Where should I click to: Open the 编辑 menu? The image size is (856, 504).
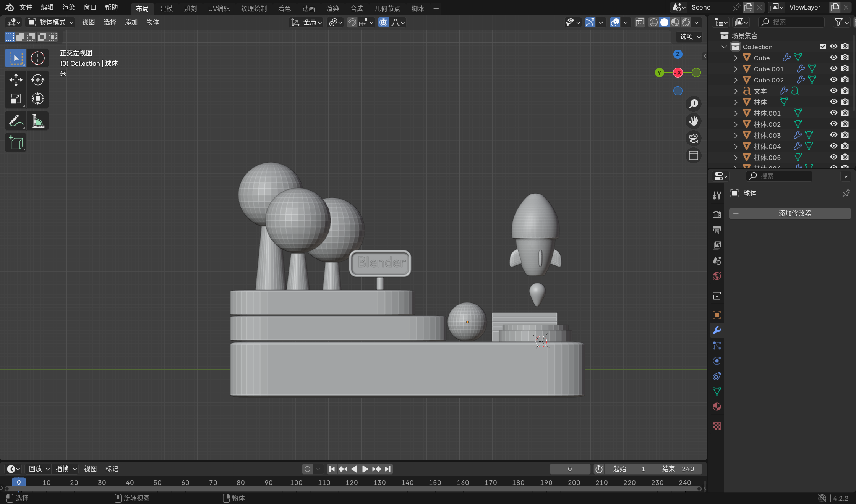(47, 7)
